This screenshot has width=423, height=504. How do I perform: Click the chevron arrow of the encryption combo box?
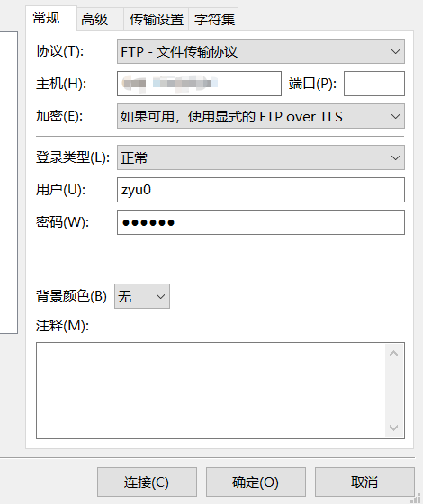[395, 116]
